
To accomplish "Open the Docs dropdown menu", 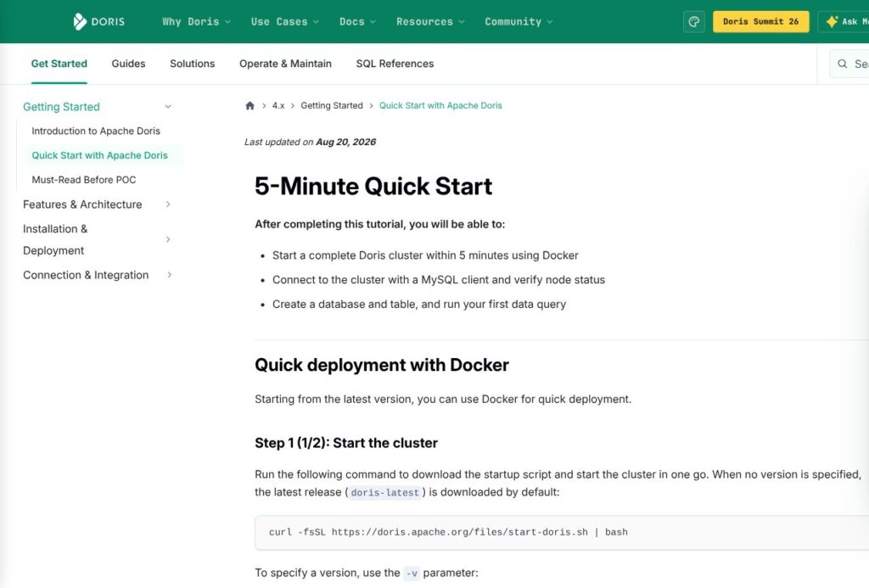I will tap(357, 21).
